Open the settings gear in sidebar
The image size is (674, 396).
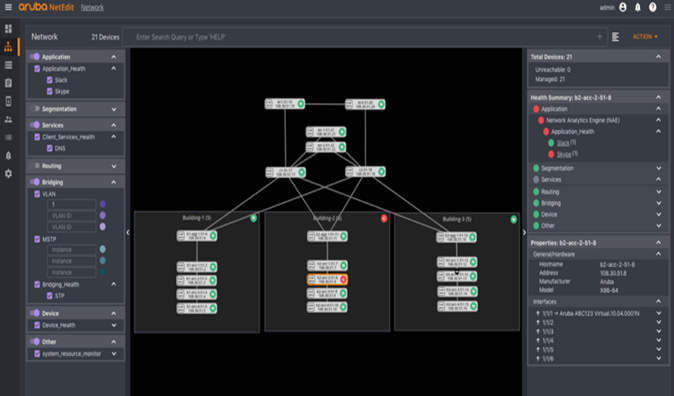[x=8, y=174]
